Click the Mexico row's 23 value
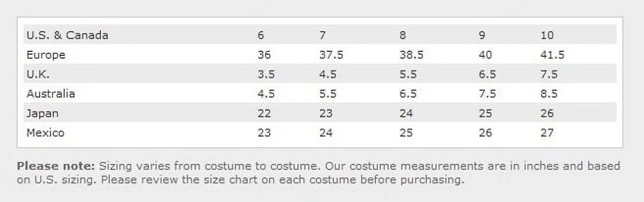644x202 pixels. pos(264,133)
